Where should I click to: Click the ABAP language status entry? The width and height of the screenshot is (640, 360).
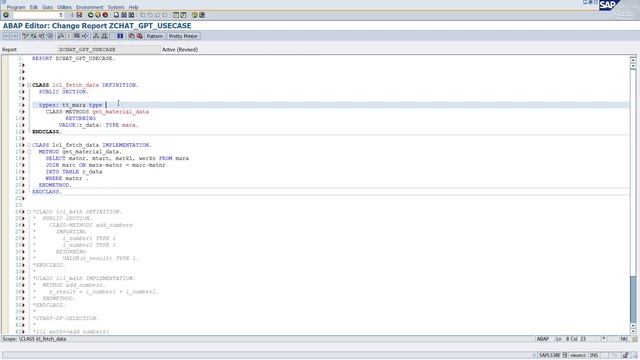542,339
